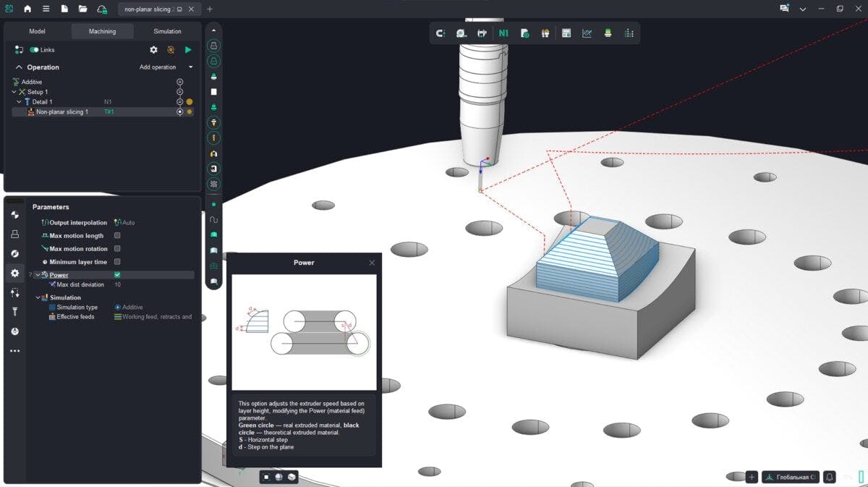This screenshot has width=868, height=487.
Task: Click the N1 icon in viewport toolbar
Action: [503, 33]
